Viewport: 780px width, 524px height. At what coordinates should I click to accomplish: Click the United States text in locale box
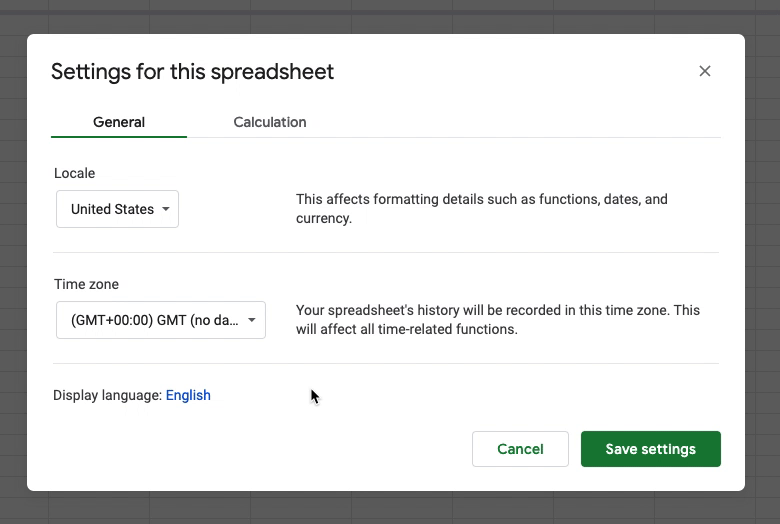[x=112, y=209]
